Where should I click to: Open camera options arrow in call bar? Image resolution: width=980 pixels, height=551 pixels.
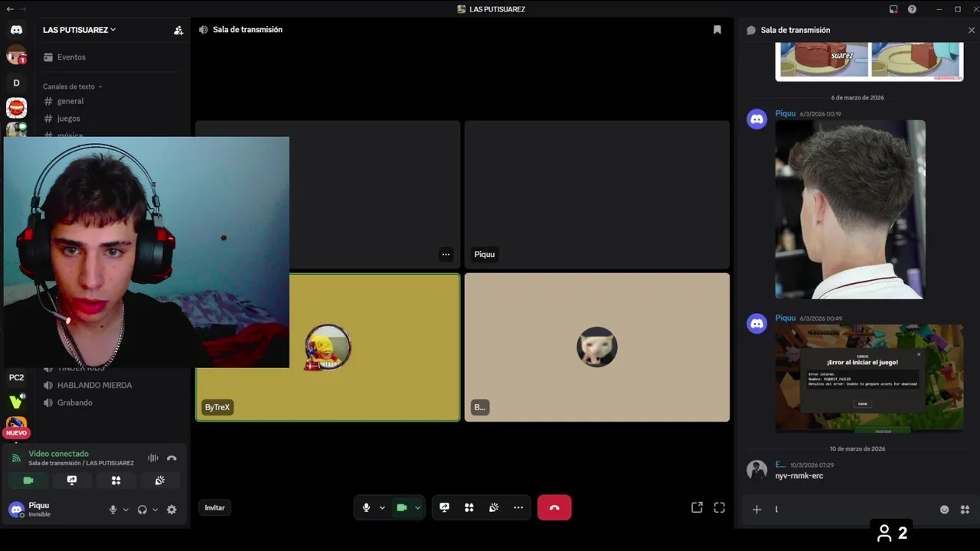click(x=417, y=507)
